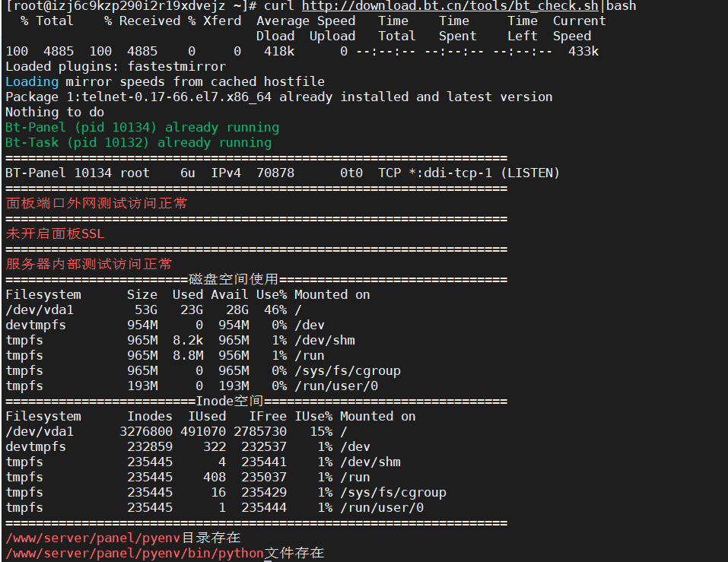Screen dimensions: 728x562
Task: Select the 'Bt-Task (pid 10132) already running' line
Action: [138, 142]
